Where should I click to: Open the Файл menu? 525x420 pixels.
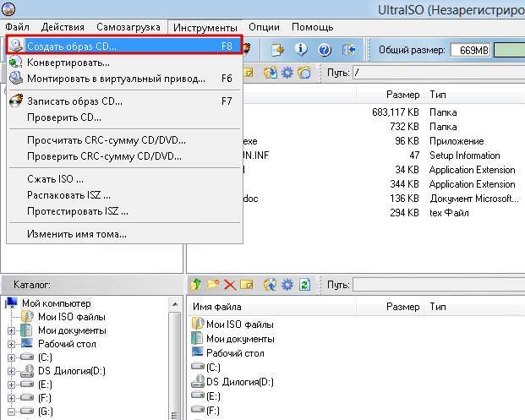(18, 27)
